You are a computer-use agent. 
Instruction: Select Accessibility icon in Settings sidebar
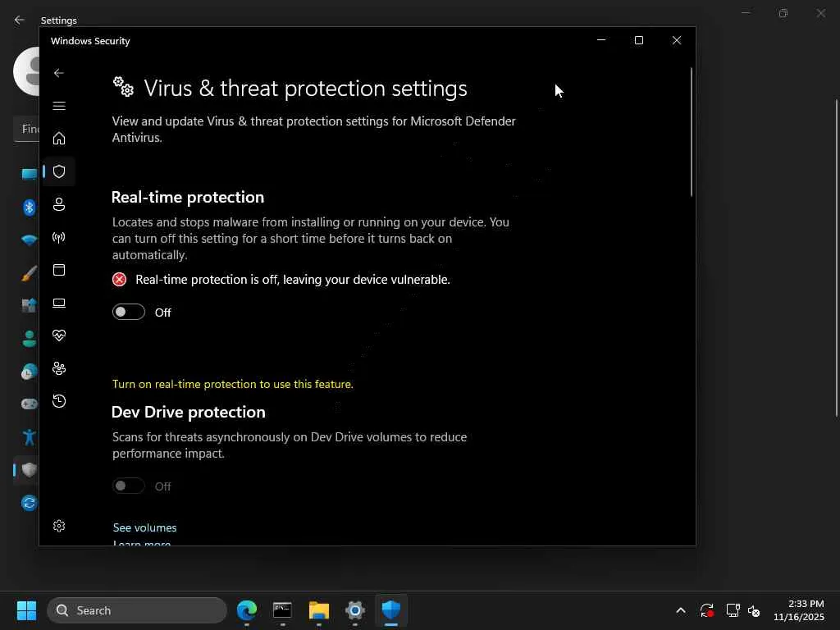click(29, 436)
